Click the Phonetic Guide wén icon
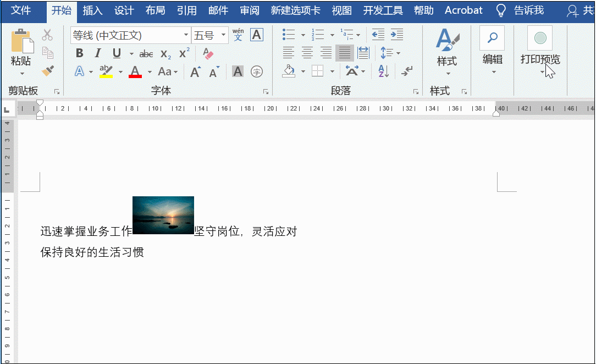Screen dimensions: 596x364 [238, 35]
